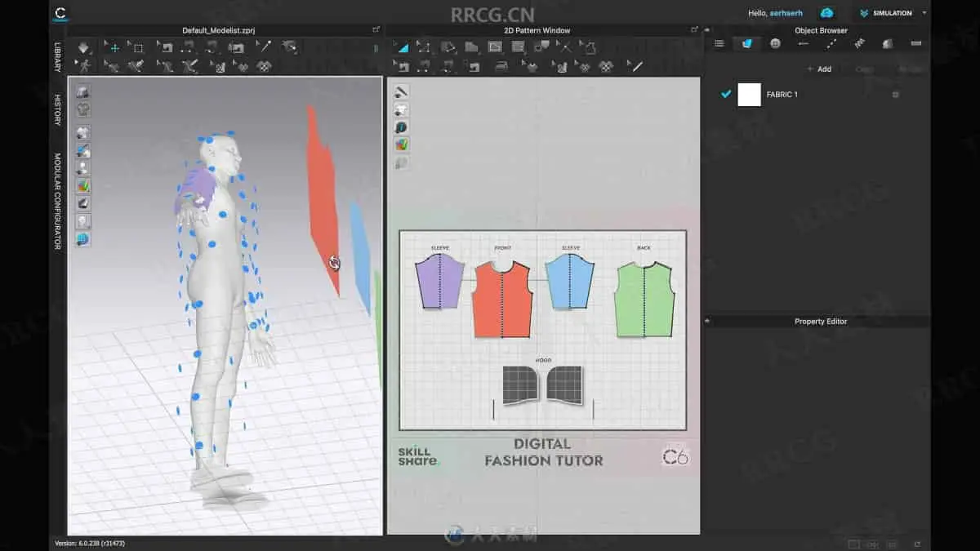Switch to Buttonhole tab in Object Browser
This screenshot has width=980, height=551.
click(804, 43)
